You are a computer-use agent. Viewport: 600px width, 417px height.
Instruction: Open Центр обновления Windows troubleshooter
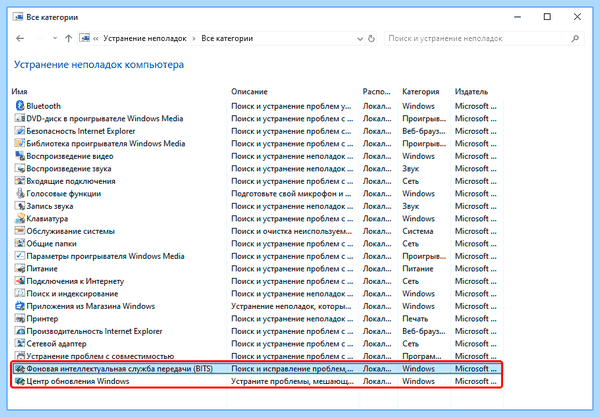[x=78, y=381]
